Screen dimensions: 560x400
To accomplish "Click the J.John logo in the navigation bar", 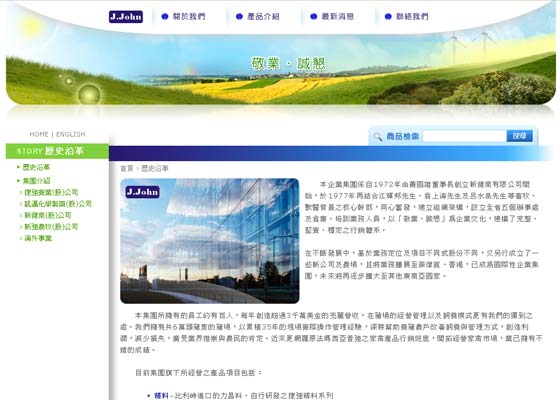I will [126, 16].
